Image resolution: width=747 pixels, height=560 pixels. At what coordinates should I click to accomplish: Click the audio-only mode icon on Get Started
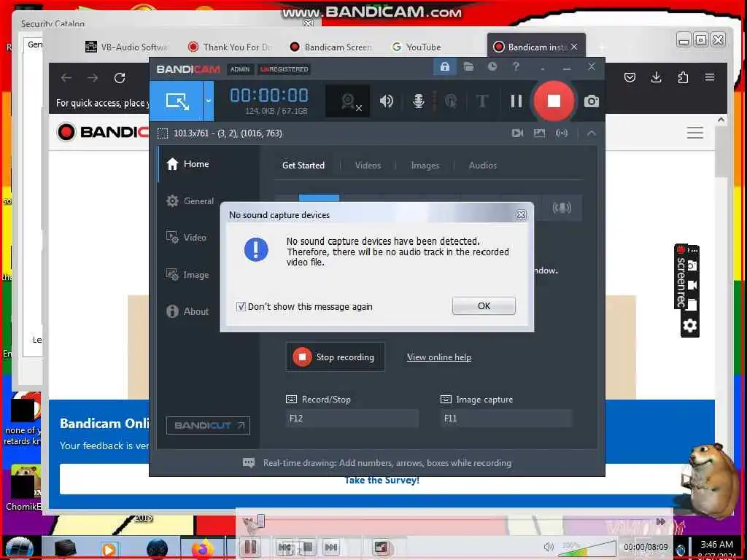562,208
